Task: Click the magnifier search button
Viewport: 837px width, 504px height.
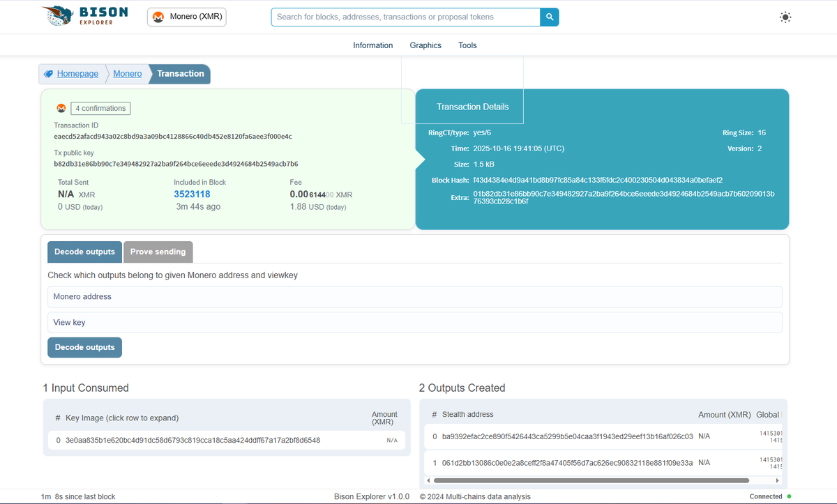Action: (x=550, y=17)
